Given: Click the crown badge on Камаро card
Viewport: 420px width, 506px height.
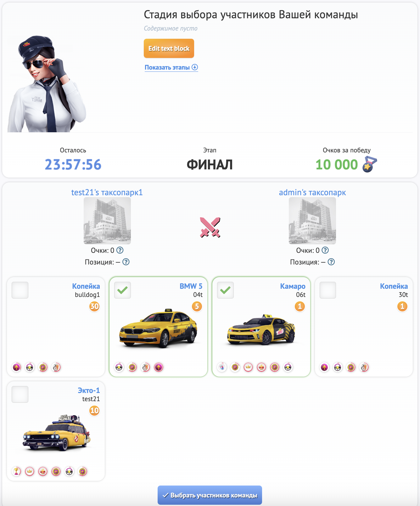Looking at the screenshot, I should coord(248,367).
